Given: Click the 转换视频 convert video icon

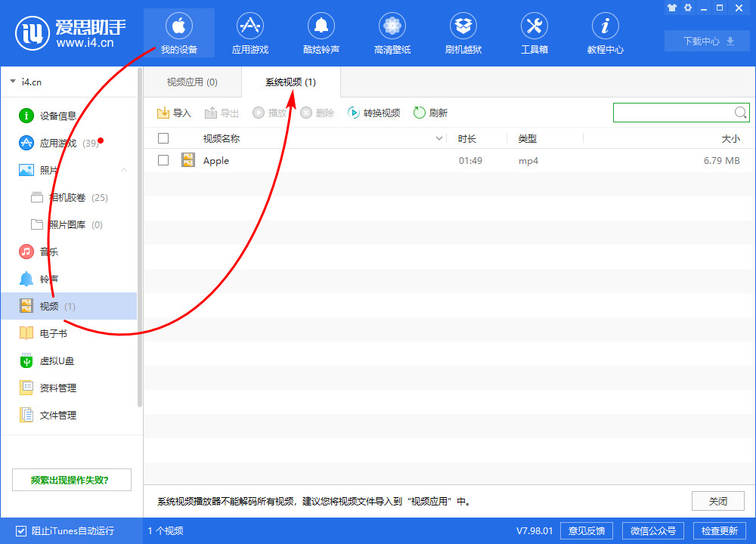Looking at the screenshot, I should (354, 113).
